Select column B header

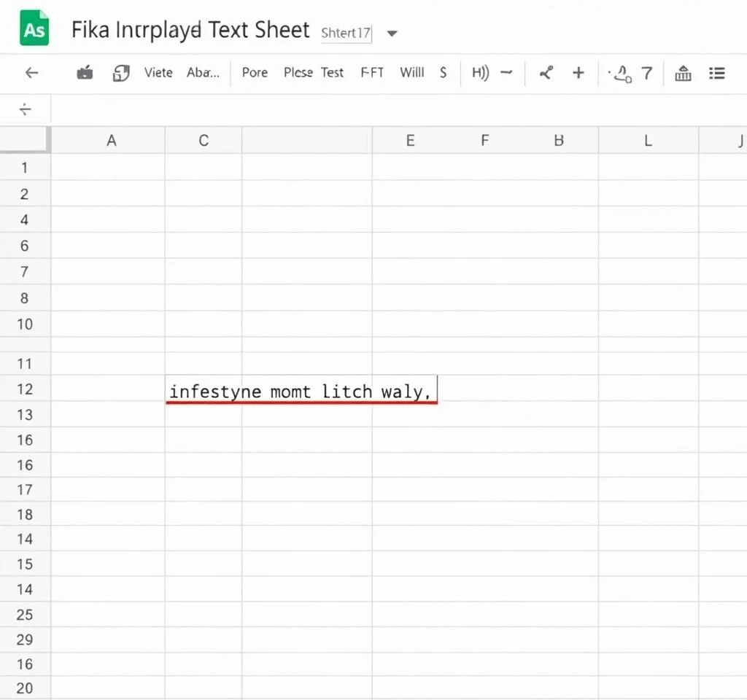559,141
